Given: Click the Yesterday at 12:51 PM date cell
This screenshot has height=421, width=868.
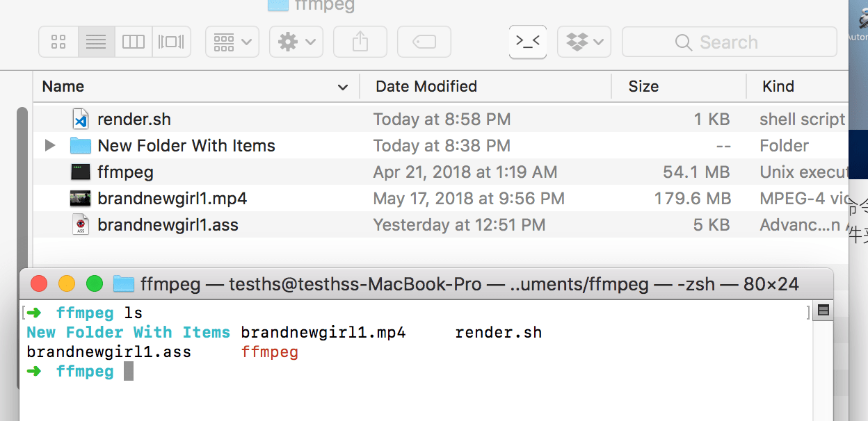Looking at the screenshot, I should pyautogui.click(x=459, y=225).
